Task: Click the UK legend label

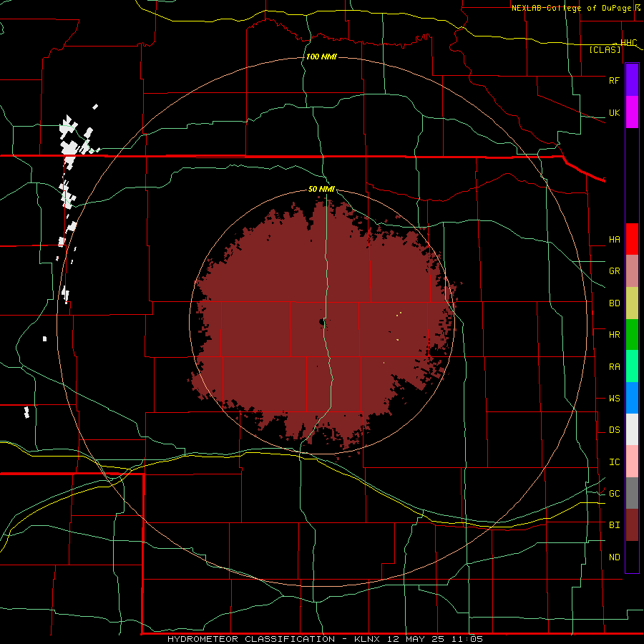Action: [x=614, y=112]
